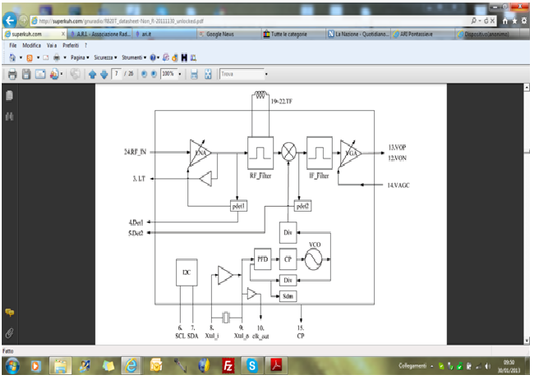Expand the zoom percentage dropdown

click(180, 74)
